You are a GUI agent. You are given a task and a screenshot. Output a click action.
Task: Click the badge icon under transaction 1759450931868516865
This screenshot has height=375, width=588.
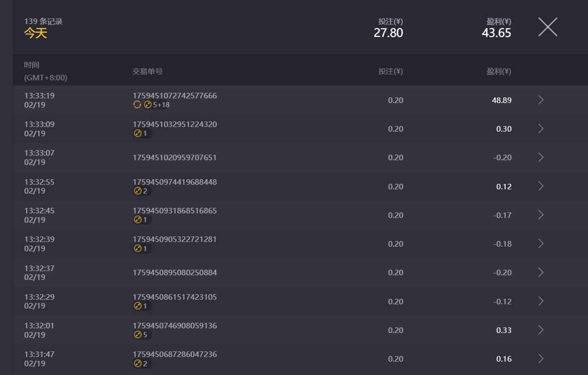(138, 220)
